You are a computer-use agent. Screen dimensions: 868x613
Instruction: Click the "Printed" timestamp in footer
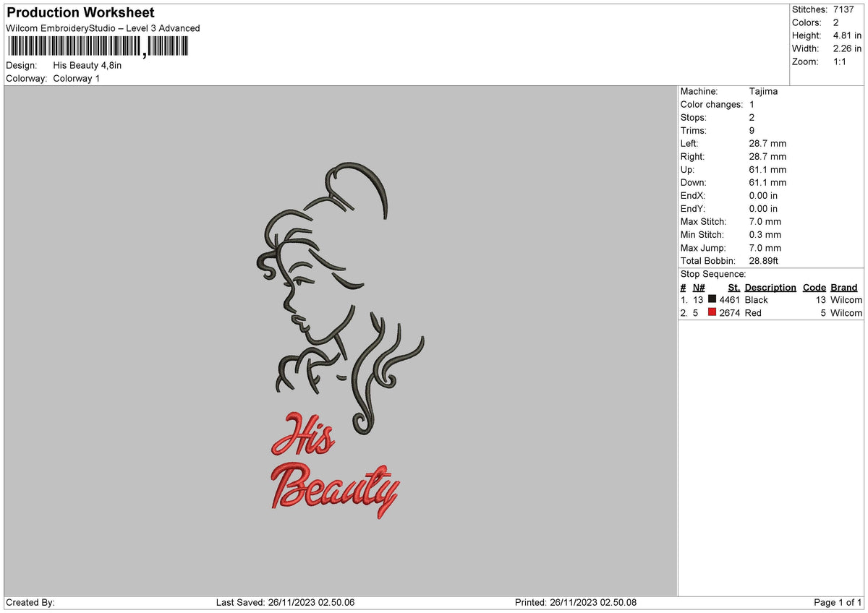point(576,602)
